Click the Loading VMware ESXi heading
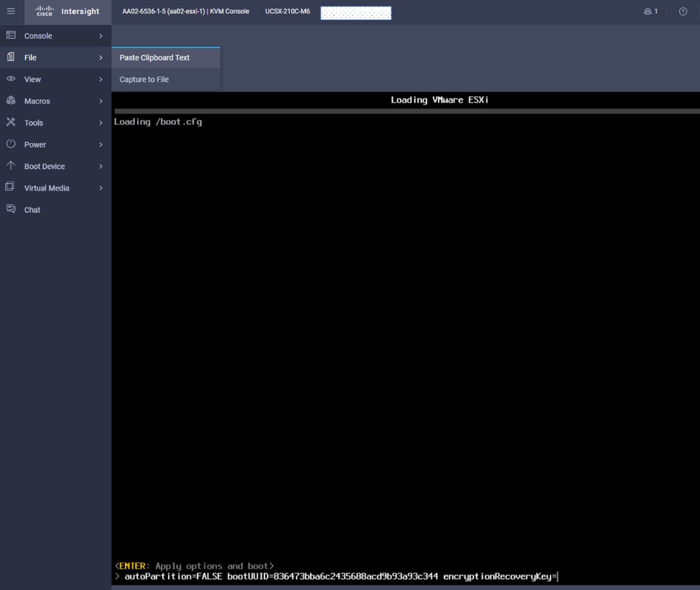 440,100
